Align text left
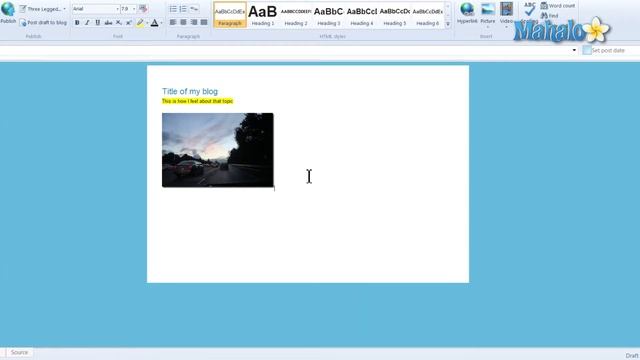640x360 pixels. (x=173, y=22)
